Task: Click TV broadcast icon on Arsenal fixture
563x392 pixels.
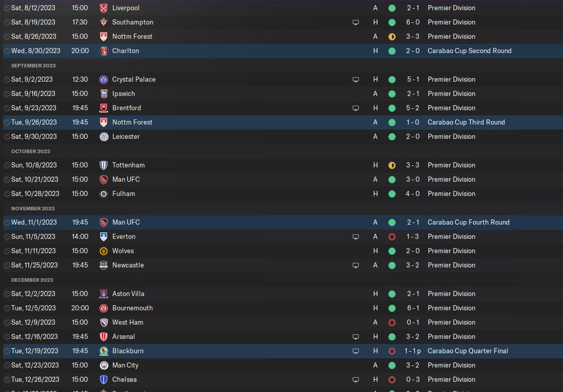Action: (356, 337)
